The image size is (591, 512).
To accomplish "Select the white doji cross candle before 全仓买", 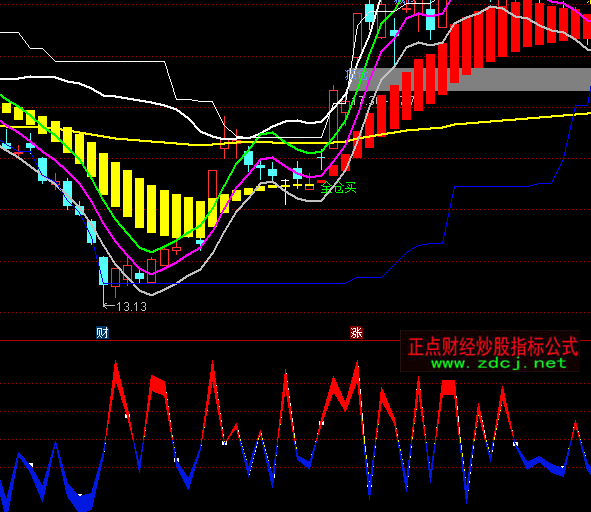I will point(285,191).
